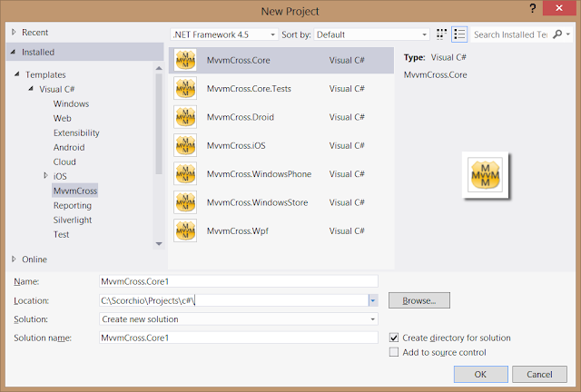Image resolution: width=581 pixels, height=392 pixels.
Task: Collapse the Visual C# tree node
Action: (31, 89)
